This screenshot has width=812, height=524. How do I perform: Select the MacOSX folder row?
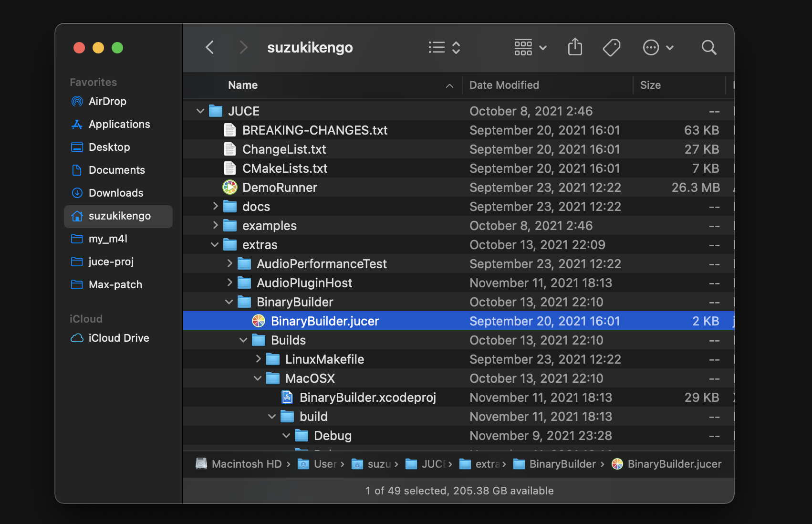(458, 378)
